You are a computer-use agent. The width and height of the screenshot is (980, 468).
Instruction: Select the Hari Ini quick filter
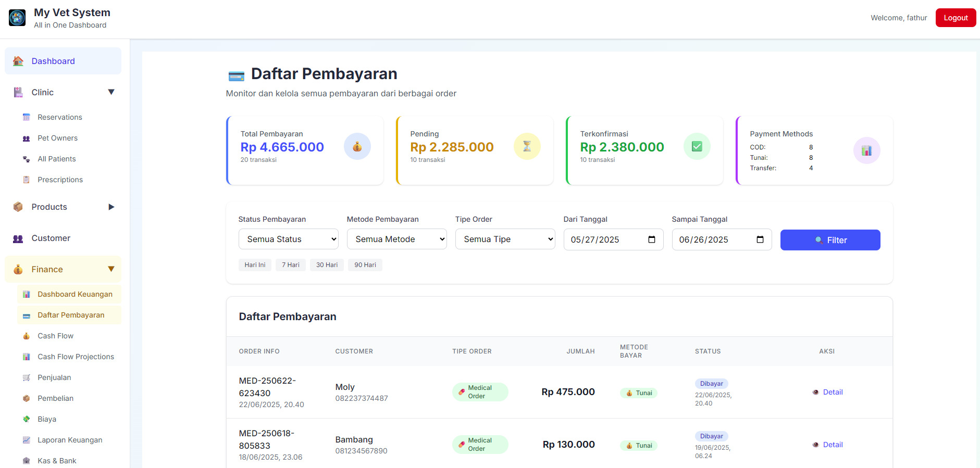tap(255, 265)
